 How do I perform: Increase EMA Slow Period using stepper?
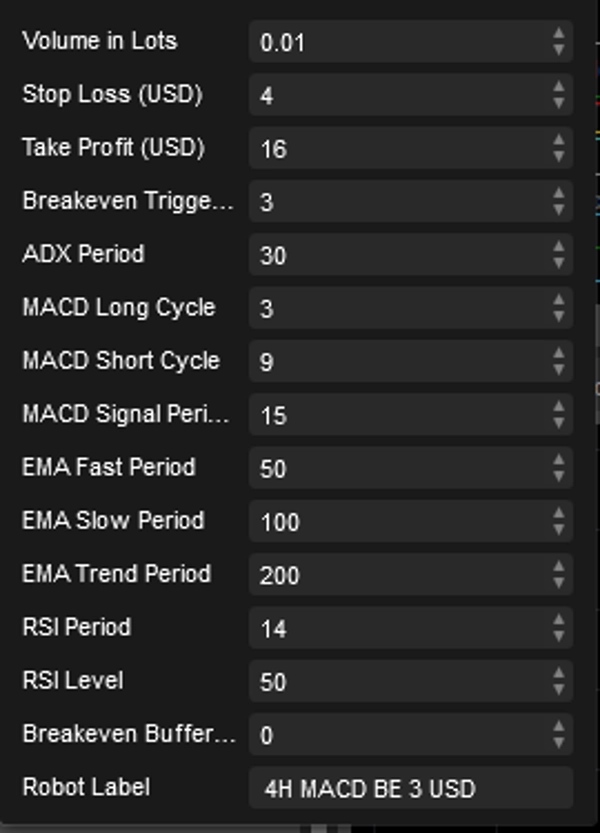(560, 514)
